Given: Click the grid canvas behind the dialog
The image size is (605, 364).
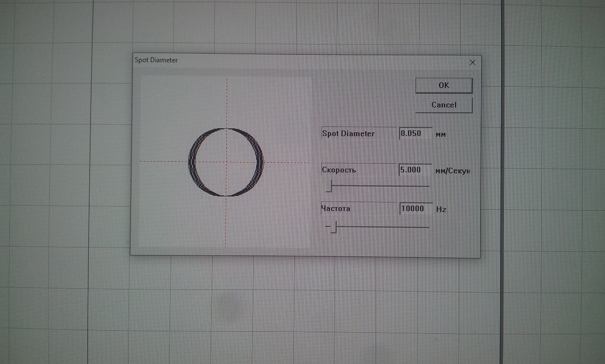Looking at the screenshot, I should tap(295, 310).
